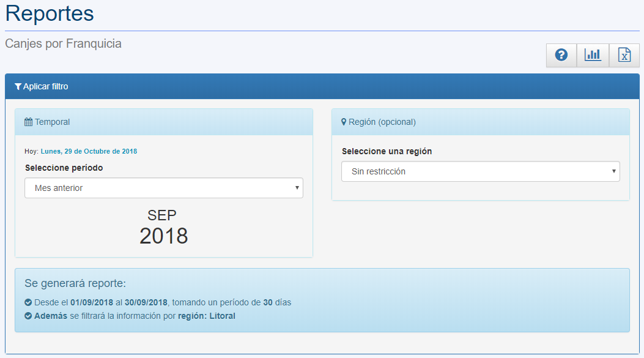Click the large '2018' year display
The width and height of the screenshot is (644, 358).
pyautogui.click(x=163, y=236)
